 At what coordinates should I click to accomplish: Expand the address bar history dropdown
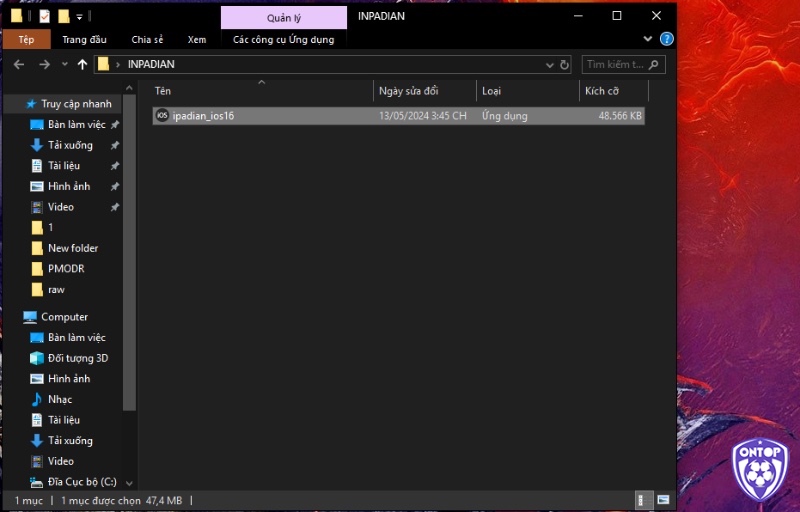coord(549,65)
